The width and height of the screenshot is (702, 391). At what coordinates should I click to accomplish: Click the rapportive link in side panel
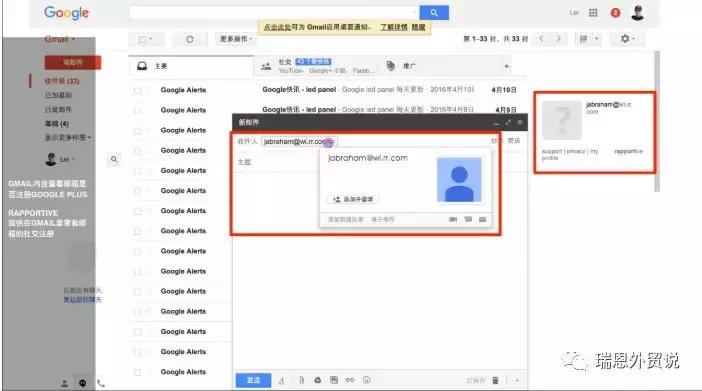628,151
